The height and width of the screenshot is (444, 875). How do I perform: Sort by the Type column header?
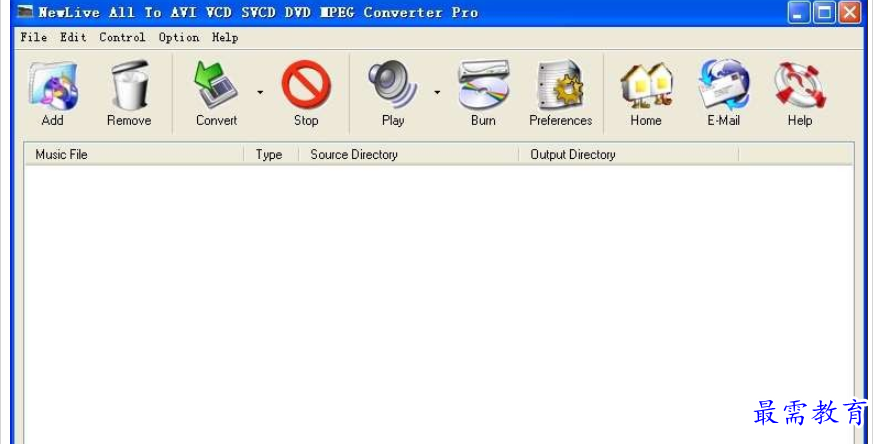pyautogui.click(x=271, y=155)
